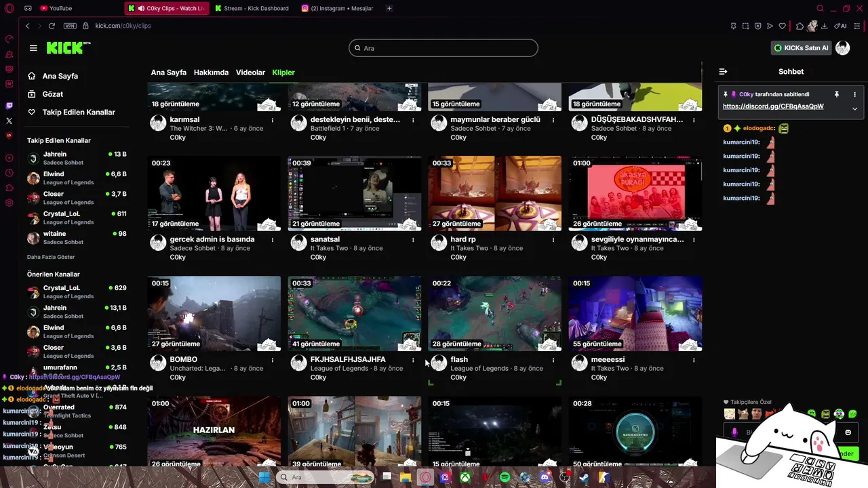Open Opera sidebar extensions cube icon
The width and height of the screenshot is (868, 488).
coord(9,188)
